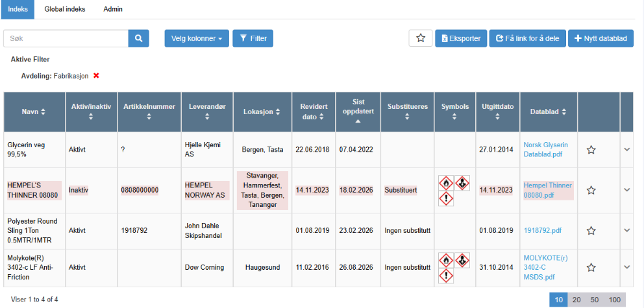Star the Glycerin veg 99,5% row

pos(591,150)
